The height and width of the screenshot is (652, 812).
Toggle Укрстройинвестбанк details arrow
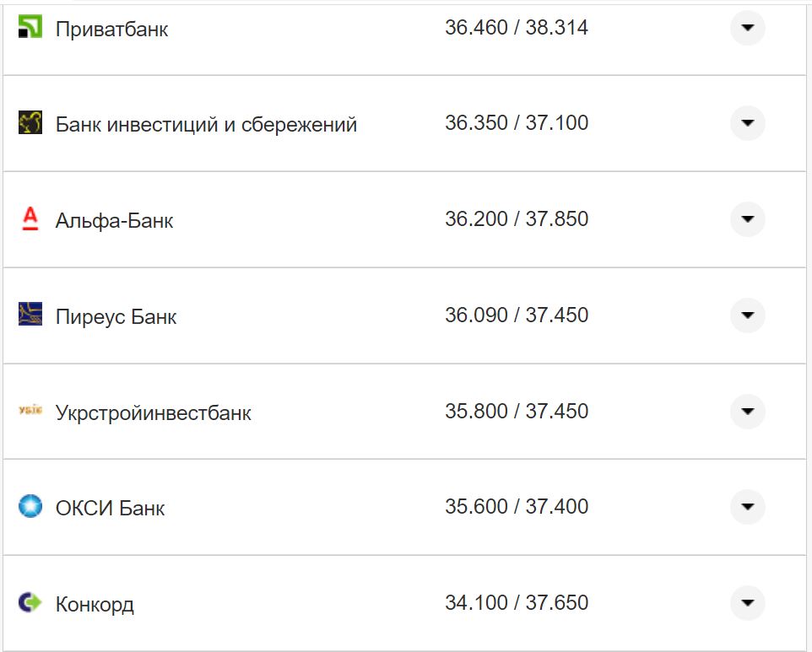[x=747, y=412]
